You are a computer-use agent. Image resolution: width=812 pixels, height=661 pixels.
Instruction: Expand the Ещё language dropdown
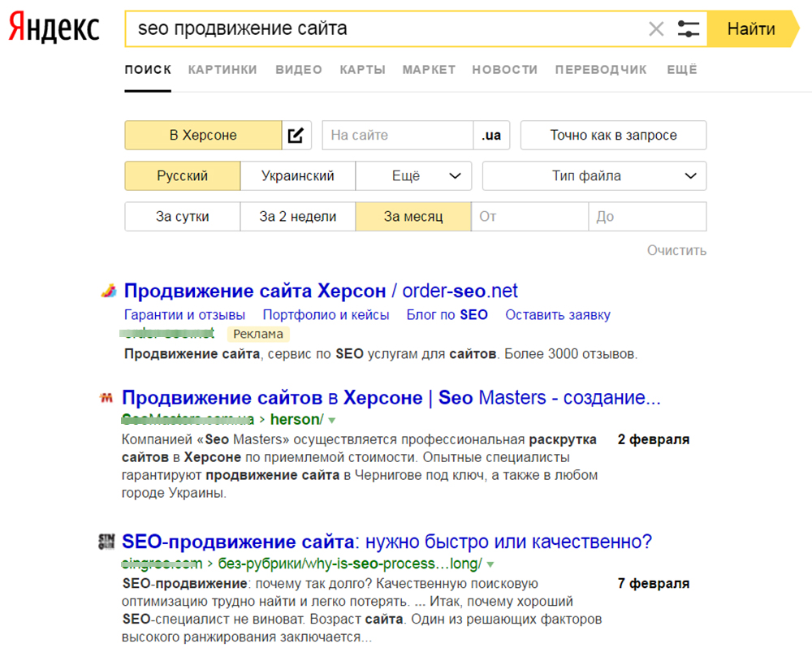pyautogui.click(x=414, y=176)
